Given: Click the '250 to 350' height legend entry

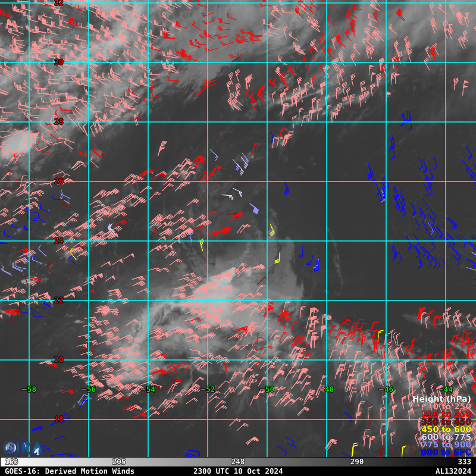Looking at the screenshot, I should click(446, 414).
